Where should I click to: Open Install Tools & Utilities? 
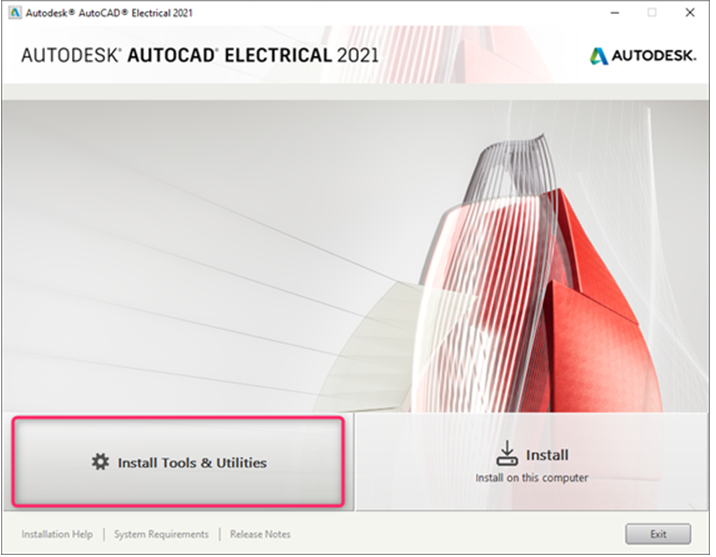coord(178,462)
